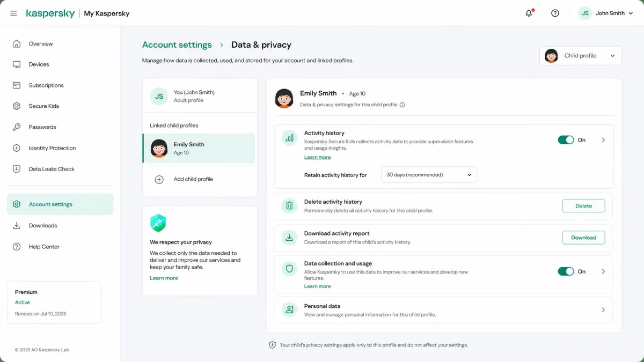
Task: Click Emily Smith's large avatar in the details panel
Action: (x=284, y=98)
